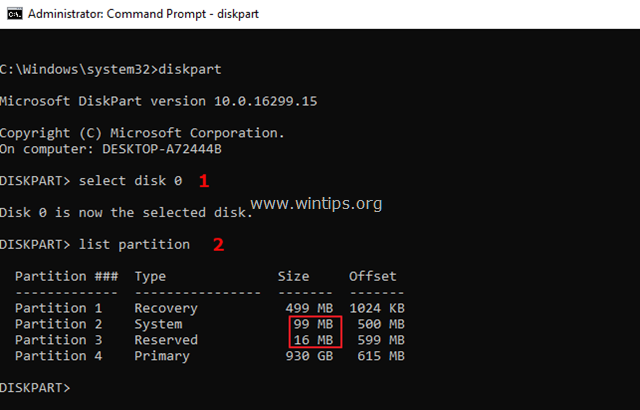Click the 930 GB size value
The image size is (640, 410).
click(309, 356)
